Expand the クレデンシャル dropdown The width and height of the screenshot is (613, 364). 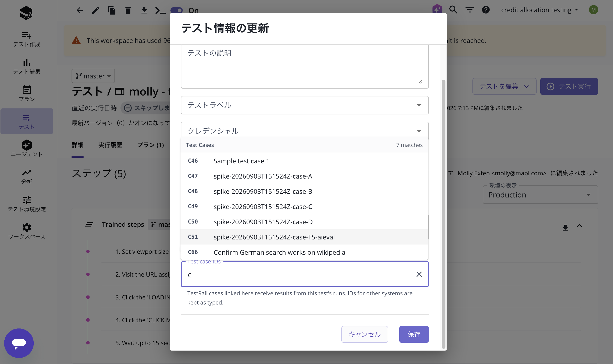(304, 131)
